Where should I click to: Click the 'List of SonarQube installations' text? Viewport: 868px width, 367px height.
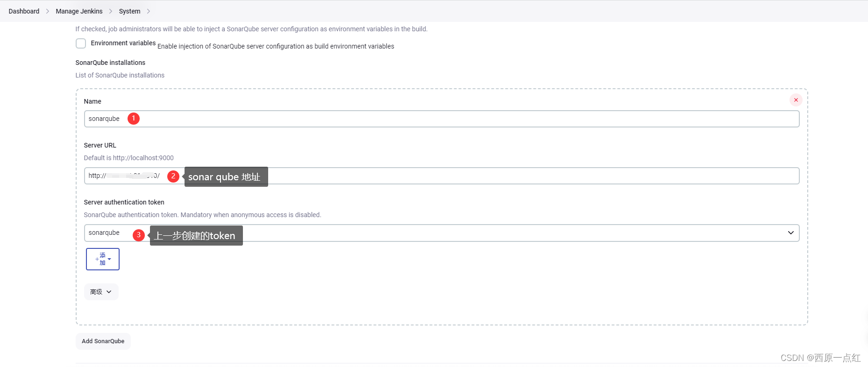[x=120, y=75]
